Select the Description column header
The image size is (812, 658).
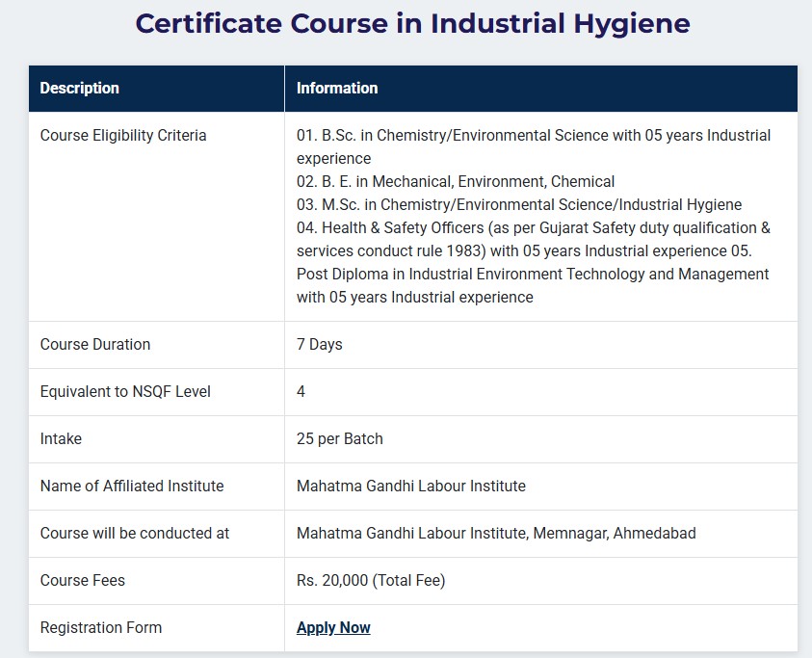tap(80, 88)
